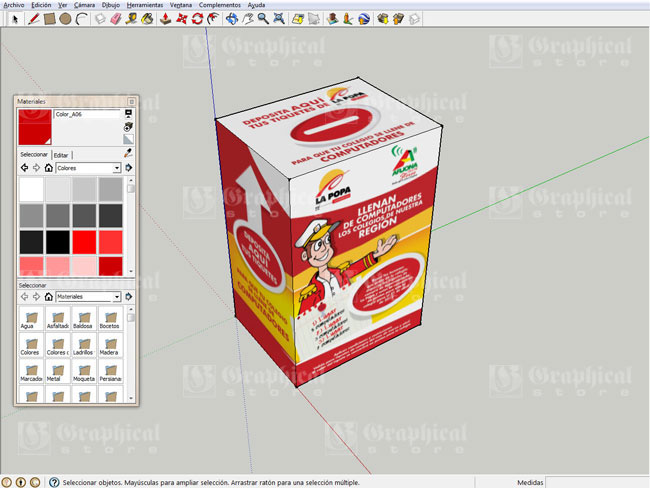The width and height of the screenshot is (650, 488).
Task: Activate the Orbit camera tool
Action: click(x=232, y=19)
